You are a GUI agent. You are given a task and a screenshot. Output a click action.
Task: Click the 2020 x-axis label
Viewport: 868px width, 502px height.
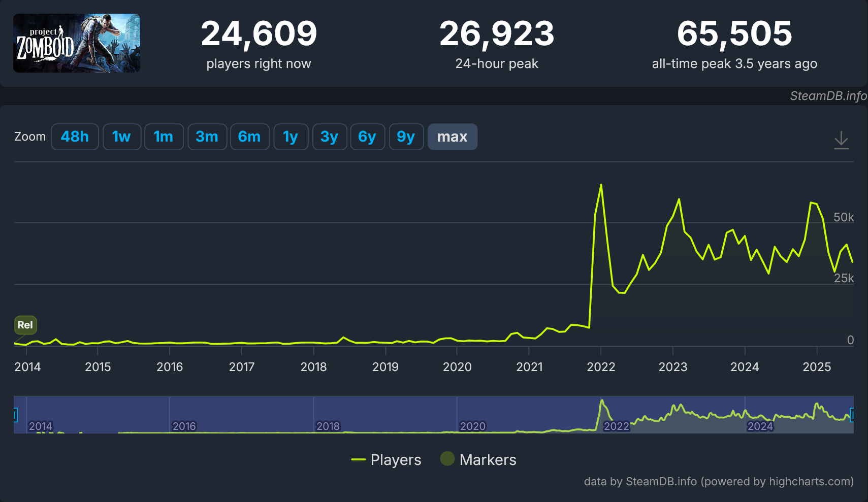click(457, 366)
